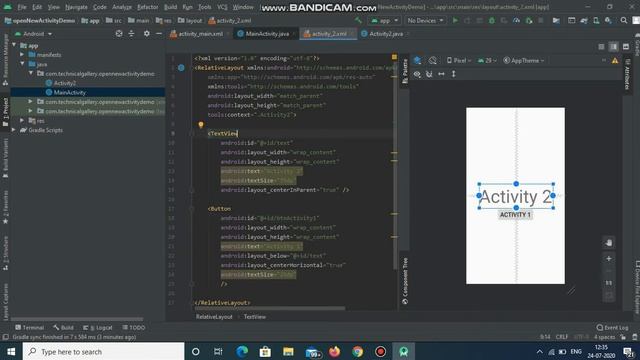The width and height of the screenshot is (640, 360).
Task: Toggle the Palette side panel
Action: pyautogui.click(x=405, y=71)
